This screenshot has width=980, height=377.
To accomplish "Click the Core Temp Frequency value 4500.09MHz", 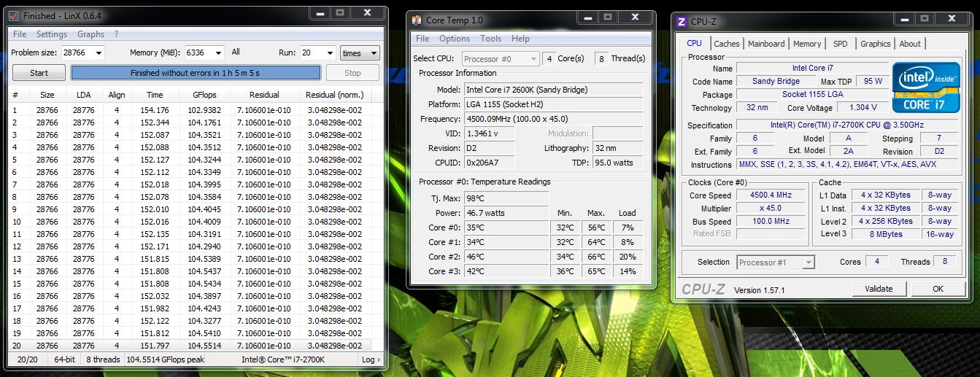I will coord(554,119).
